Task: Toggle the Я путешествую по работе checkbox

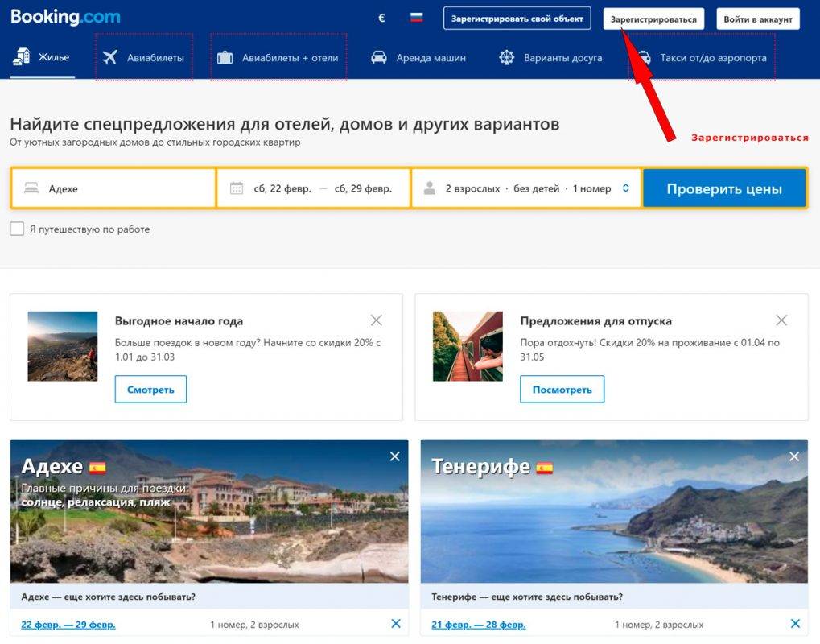Action: click(17, 229)
